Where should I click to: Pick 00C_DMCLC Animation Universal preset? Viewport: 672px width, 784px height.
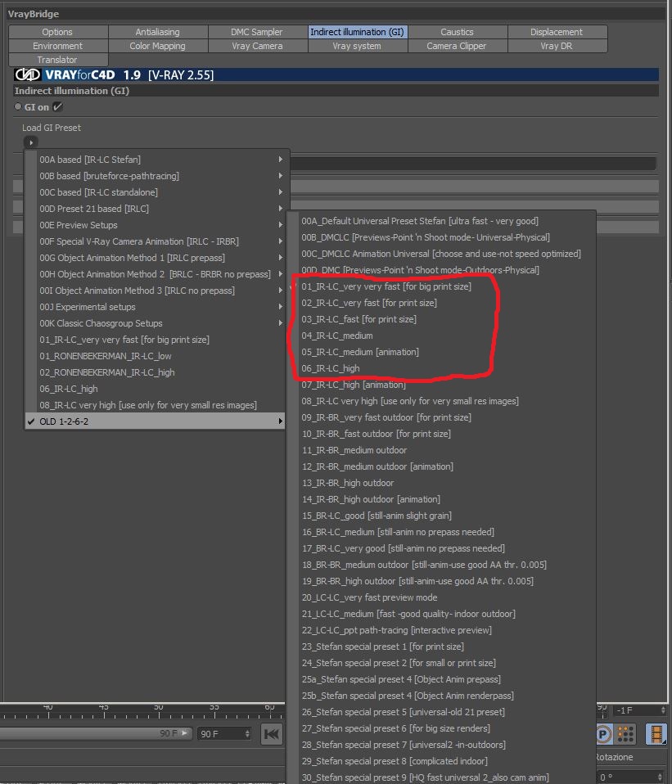click(x=442, y=254)
